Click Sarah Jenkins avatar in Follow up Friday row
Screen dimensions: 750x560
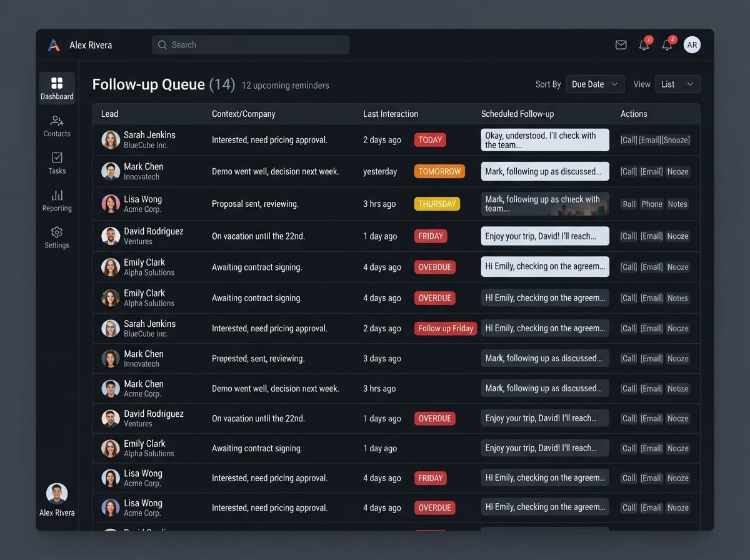[111, 328]
